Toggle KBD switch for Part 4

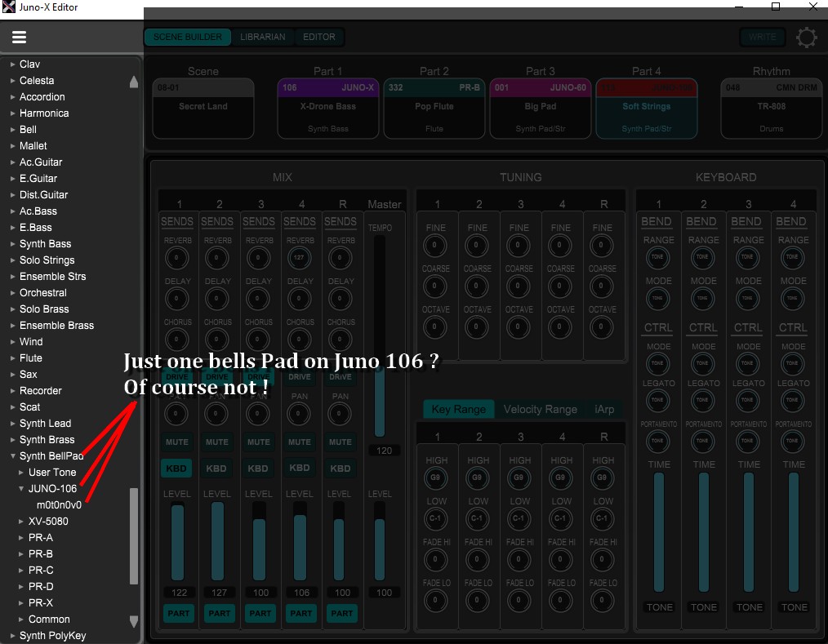[x=300, y=468]
